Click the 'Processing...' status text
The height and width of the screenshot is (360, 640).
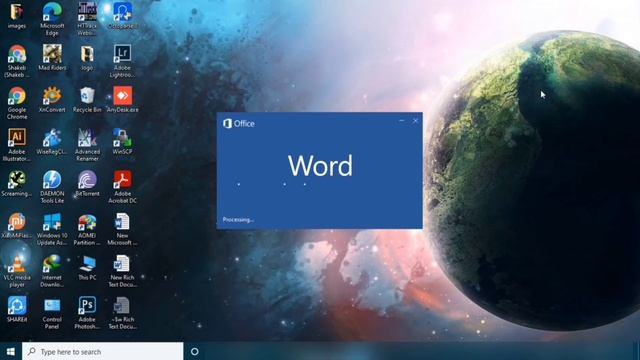click(238, 220)
